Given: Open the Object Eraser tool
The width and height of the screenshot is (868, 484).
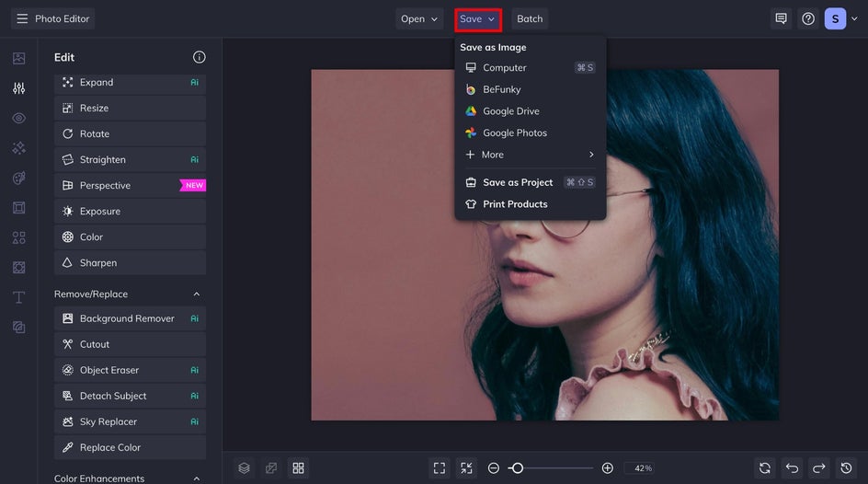Looking at the screenshot, I should 130,370.
